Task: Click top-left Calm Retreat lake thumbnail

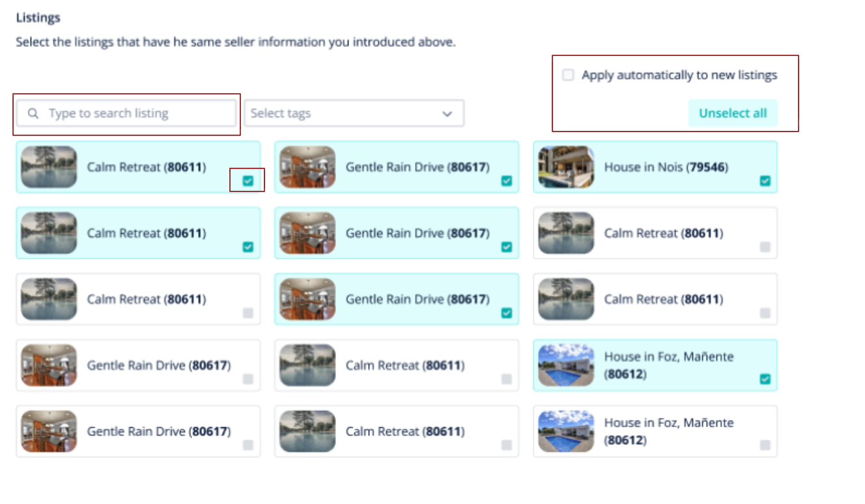Action: [x=49, y=167]
